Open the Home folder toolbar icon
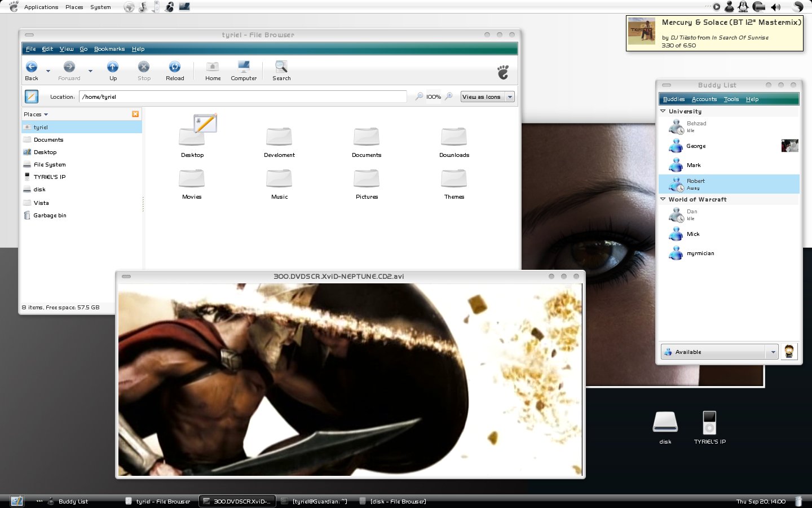This screenshot has height=508, width=812. [x=213, y=67]
